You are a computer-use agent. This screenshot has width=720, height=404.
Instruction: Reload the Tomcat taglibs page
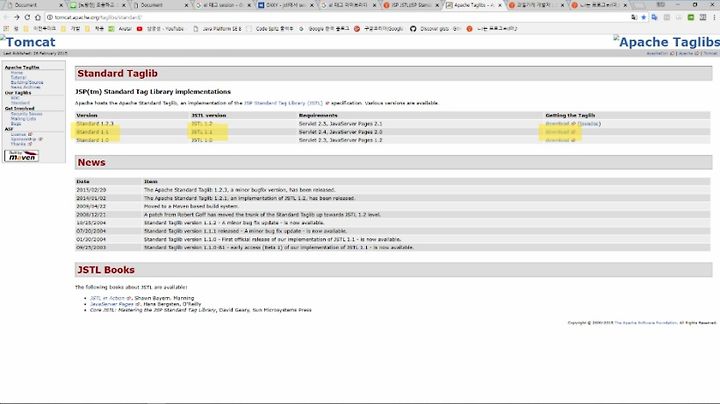(x=27, y=17)
